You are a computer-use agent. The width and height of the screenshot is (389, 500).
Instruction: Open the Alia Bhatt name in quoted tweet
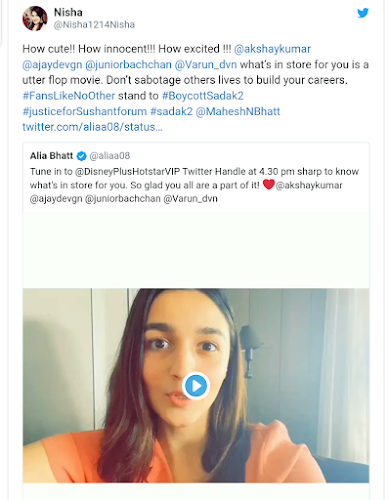[x=51, y=156]
